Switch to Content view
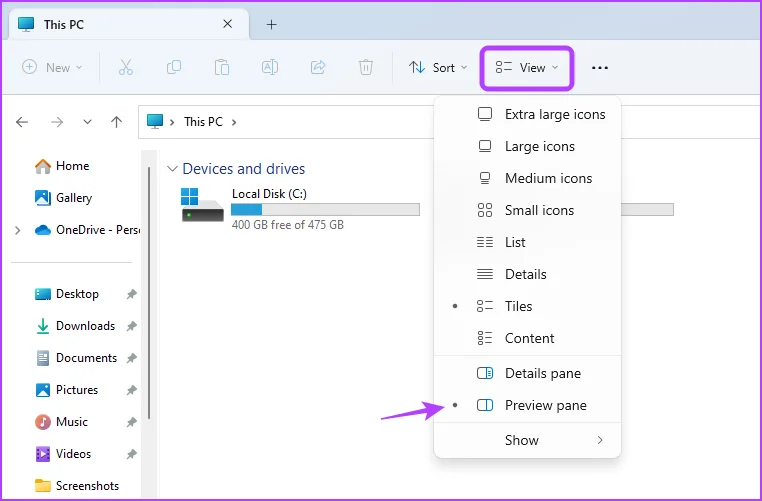The height and width of the screenshot is (501, 762). tap(527, 338)
